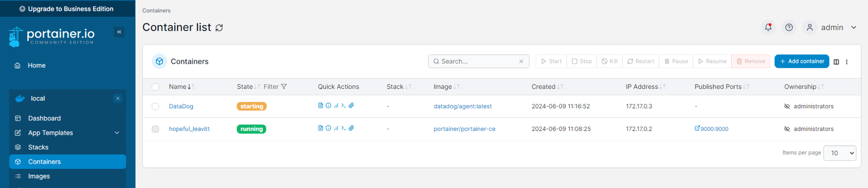The height and width of the screenshot is (188, 868).
Task: Open logs quick action for DataDog
Action: click(321, 106)
